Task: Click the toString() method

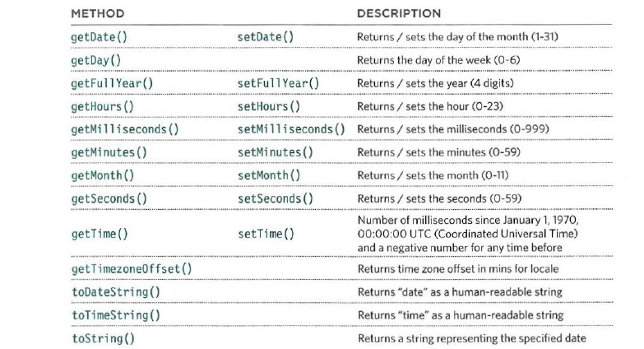Action: click(103, 338)
